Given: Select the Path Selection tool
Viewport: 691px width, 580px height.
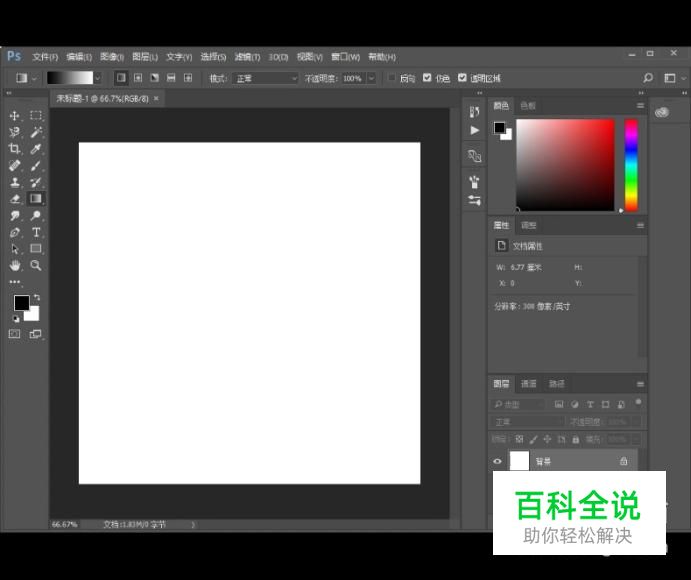Looking at the screenshot, I should 14,249.
